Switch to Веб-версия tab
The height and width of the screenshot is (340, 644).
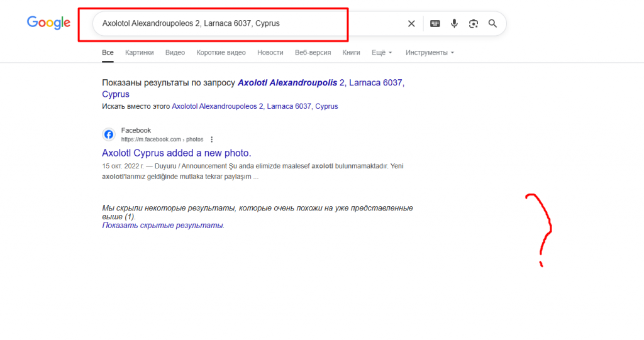pyautogui.click(x=313, y=53)
